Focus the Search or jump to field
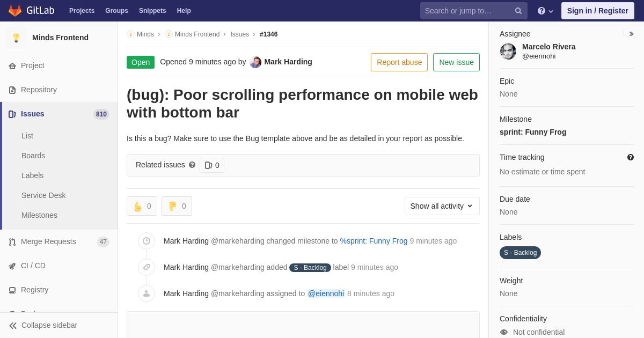The height and width of the screenshot is (338, 644). 467,11
